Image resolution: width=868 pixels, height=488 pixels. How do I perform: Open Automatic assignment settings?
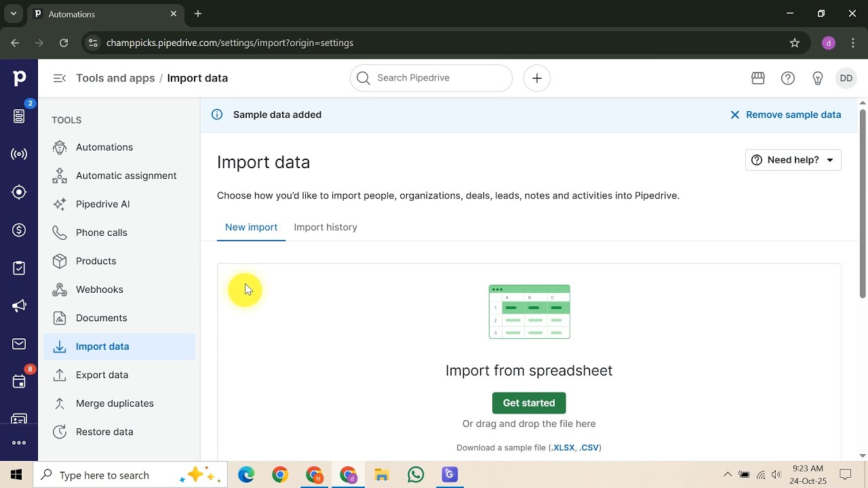119,176
